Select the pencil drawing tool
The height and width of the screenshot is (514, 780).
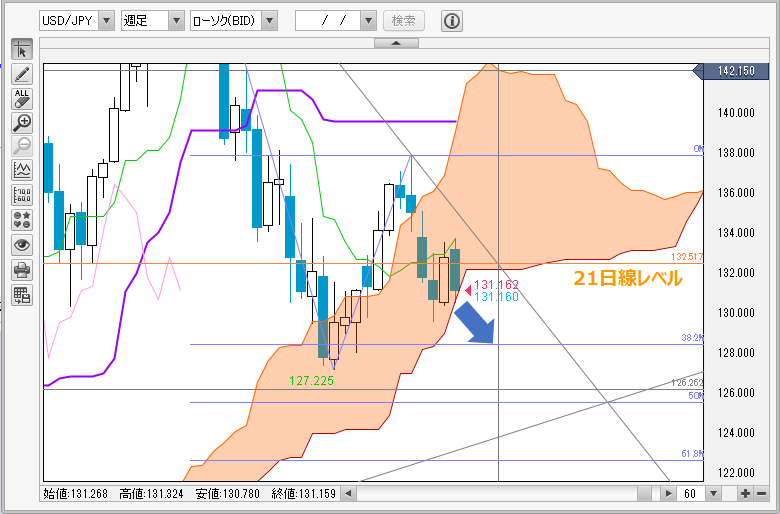tap(22, 74)
